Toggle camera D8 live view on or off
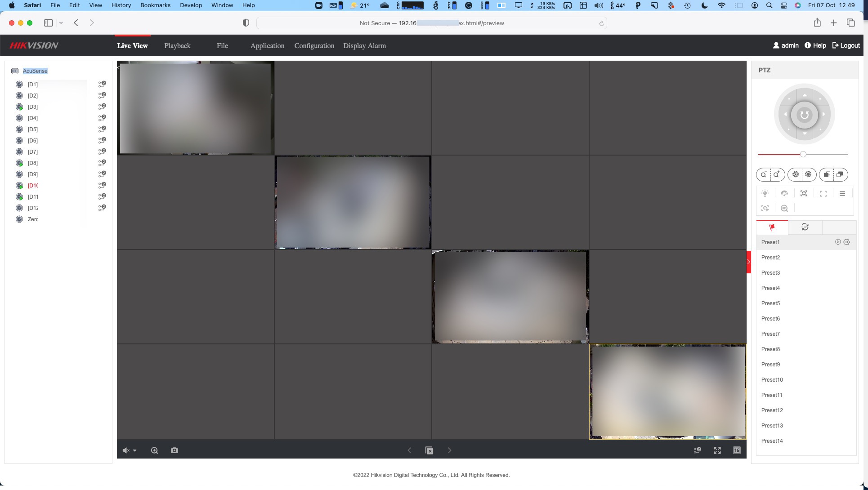 click(19, 163)
